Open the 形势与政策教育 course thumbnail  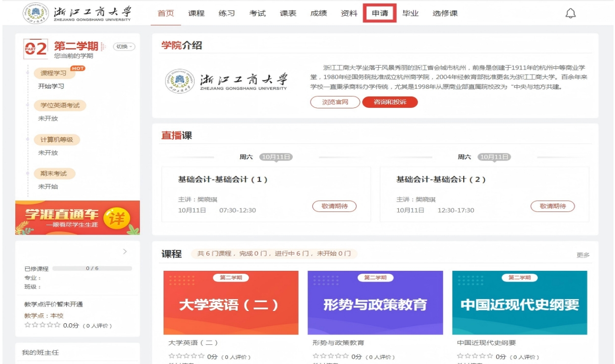click(x=375, y=303)
